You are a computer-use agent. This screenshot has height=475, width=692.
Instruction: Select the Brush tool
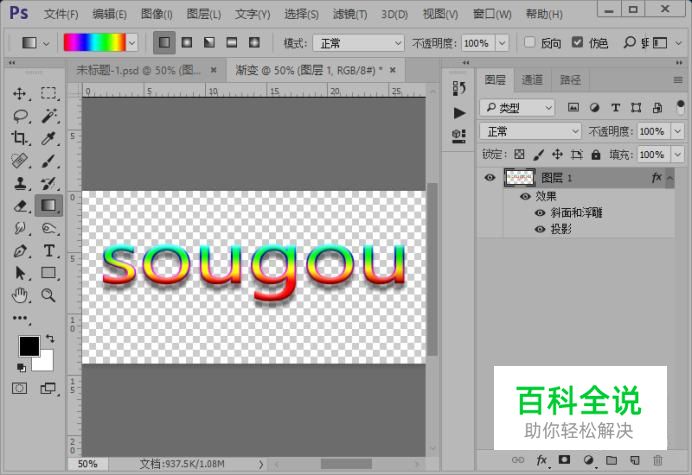tap(49, 161)
